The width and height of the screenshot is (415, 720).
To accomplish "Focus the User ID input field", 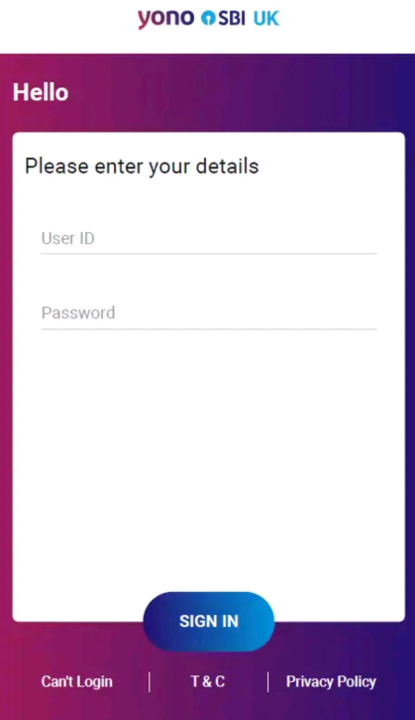I will (209, 238).
